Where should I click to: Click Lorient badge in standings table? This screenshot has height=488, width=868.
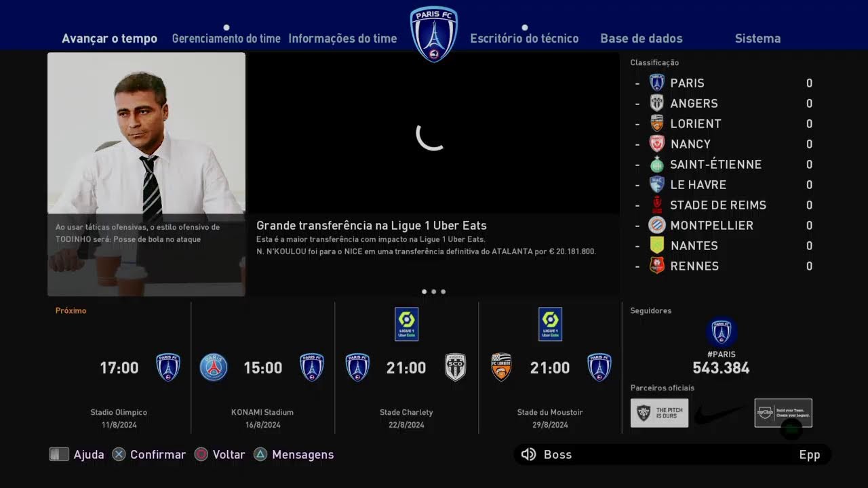tap(656, 123)
